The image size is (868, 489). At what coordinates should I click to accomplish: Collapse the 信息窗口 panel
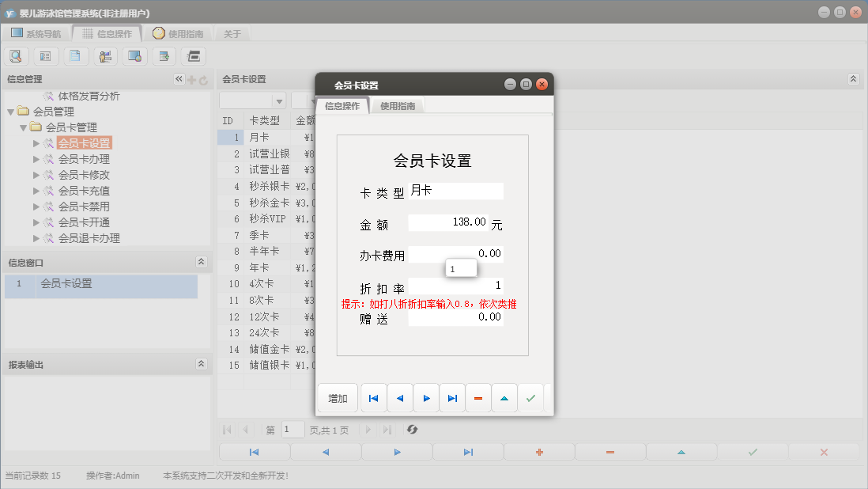[x=202, y=261]
